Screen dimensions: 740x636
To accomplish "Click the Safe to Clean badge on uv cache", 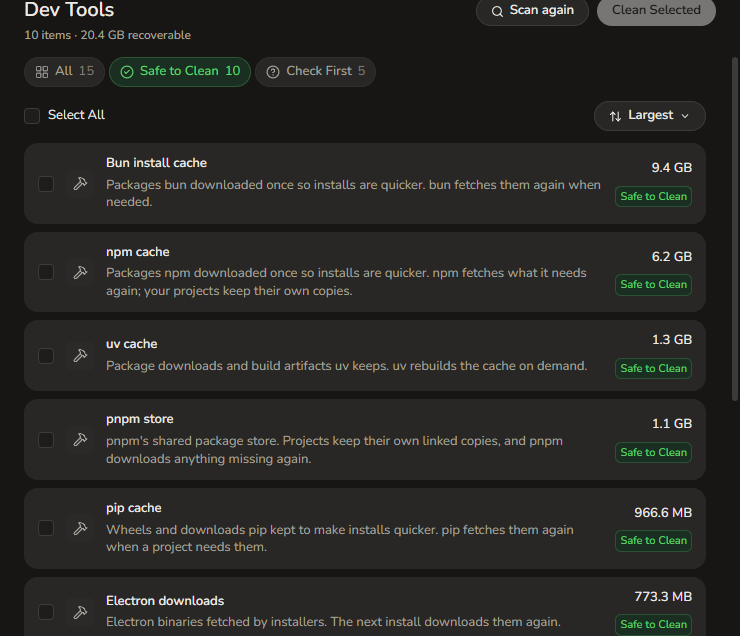I will pos(654,368).
